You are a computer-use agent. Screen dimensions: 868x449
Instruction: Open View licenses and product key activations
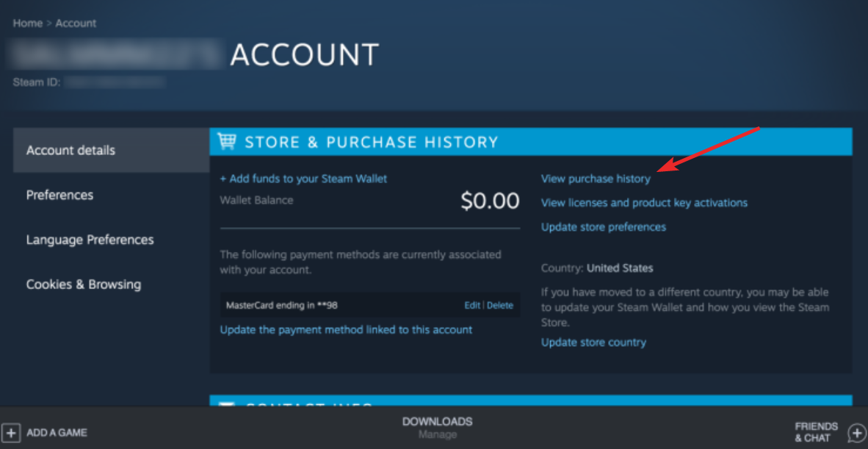644,203
